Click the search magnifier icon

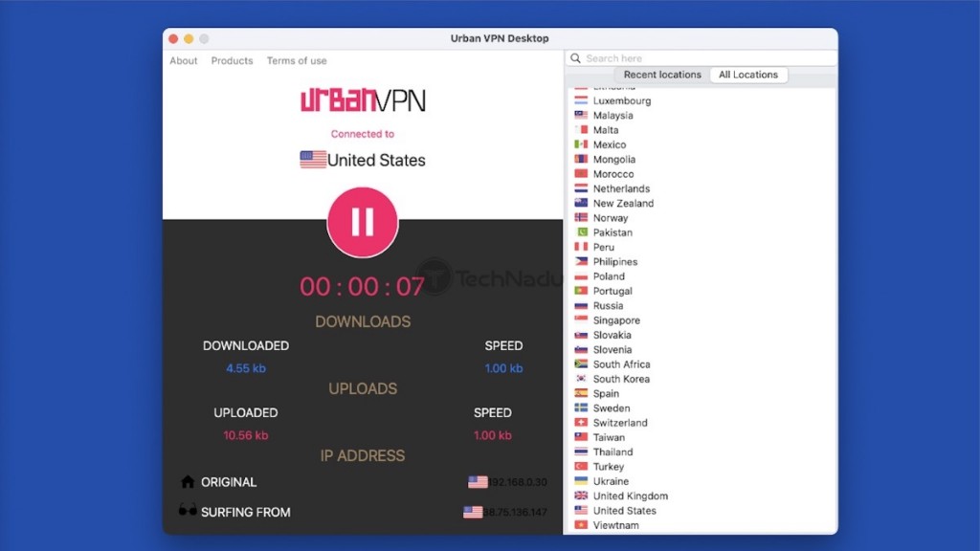(x=575, y=58)
